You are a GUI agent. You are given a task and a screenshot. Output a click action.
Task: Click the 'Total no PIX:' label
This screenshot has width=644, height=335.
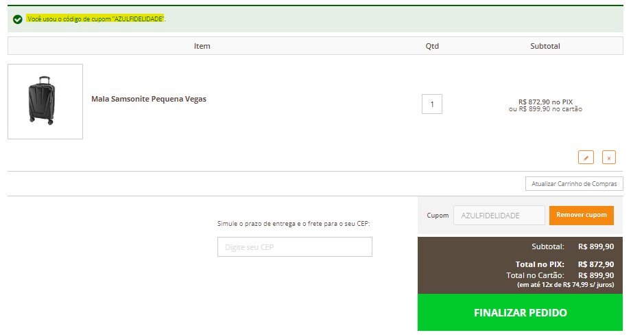click(540, 264)
